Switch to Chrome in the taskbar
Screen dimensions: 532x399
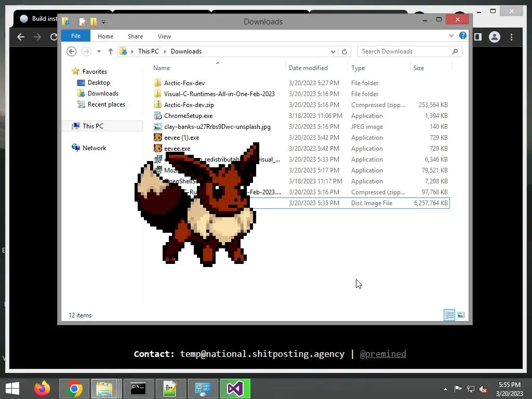[74, 389]
